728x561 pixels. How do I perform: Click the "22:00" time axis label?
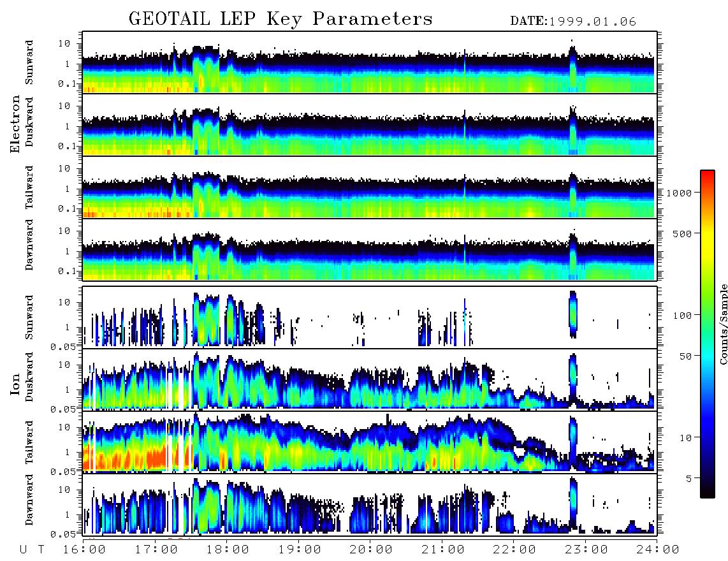pyautogui.click(x=514, y=550)
